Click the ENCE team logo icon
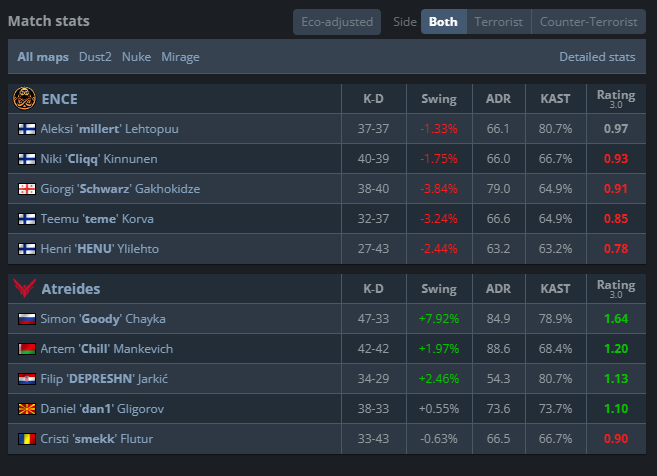 point(24,98)
